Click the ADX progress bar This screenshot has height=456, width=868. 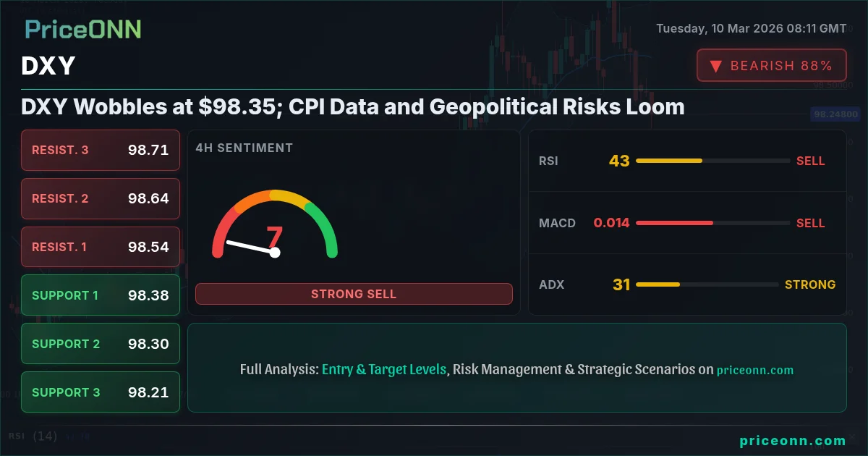pyautogui.click(x=707, y=284)
